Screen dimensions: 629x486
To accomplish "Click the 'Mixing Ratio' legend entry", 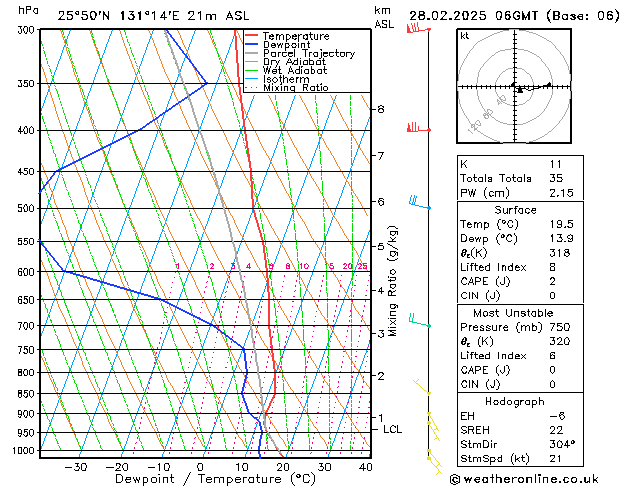I will click(x=296, y=87).
